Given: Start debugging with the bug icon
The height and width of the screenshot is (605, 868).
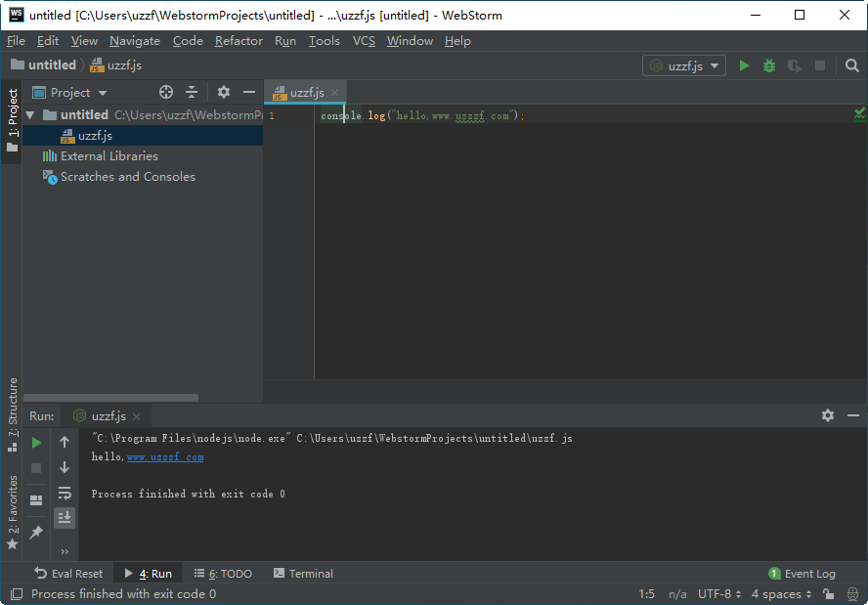Looking at the screenshot, I should [769, 65].
